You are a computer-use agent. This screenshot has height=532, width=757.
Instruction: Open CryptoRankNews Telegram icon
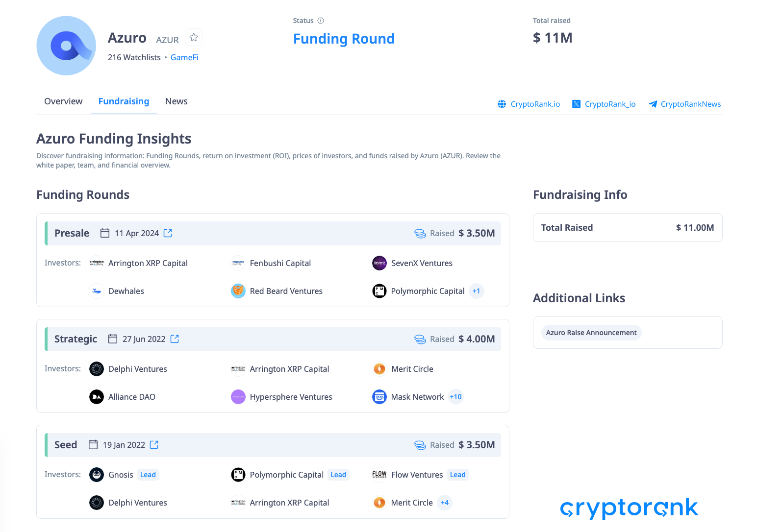coord(653,104)
